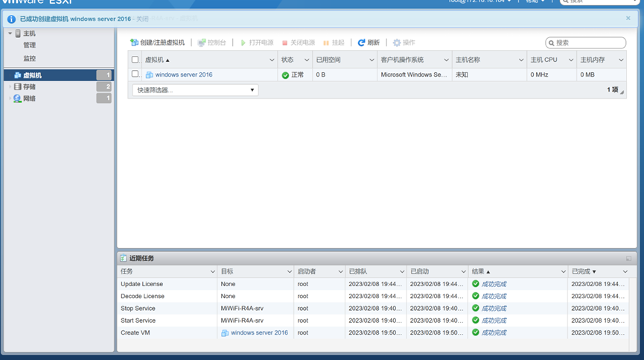Open the Task column menu in Recent Tasks
644x360 pixels.
pos(212,271)
